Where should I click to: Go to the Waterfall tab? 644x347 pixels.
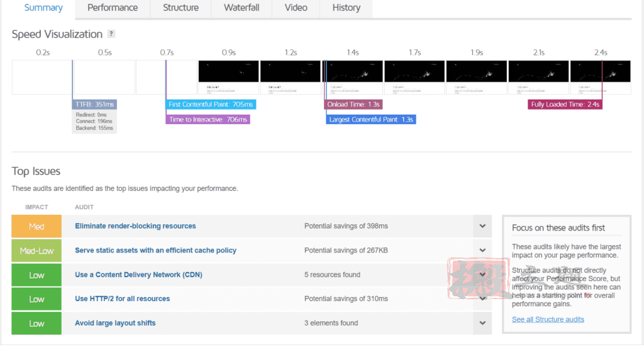(x=241, y=8)
